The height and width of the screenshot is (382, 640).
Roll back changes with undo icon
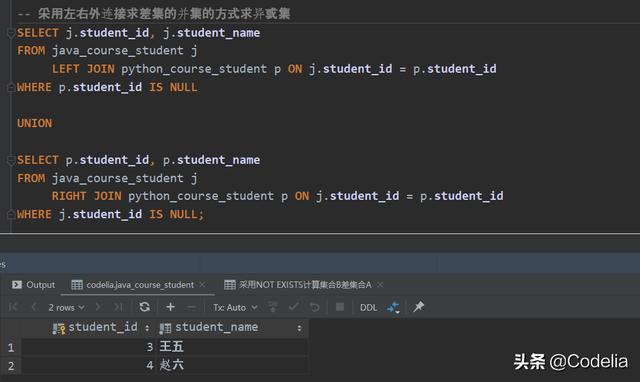point(314,307)
